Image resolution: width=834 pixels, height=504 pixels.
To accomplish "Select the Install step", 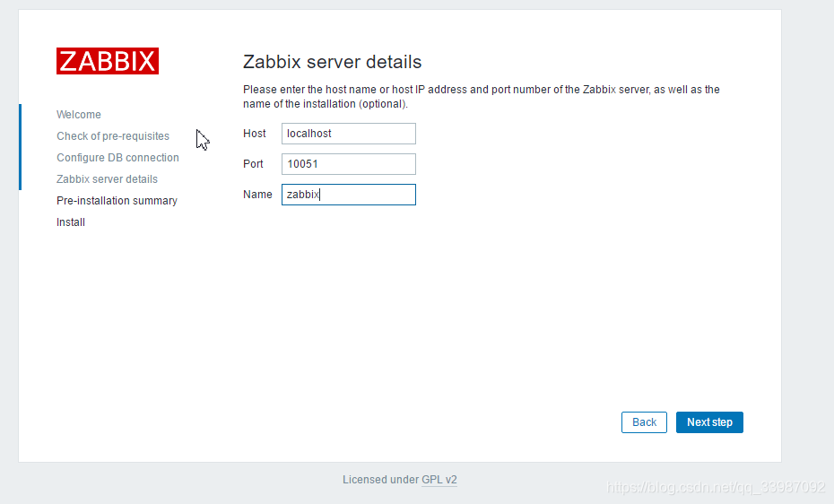I will coord(71,222).
